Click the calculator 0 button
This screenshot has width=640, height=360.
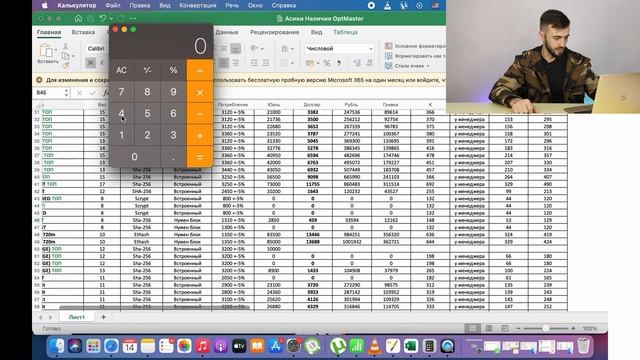pos(134,157)
